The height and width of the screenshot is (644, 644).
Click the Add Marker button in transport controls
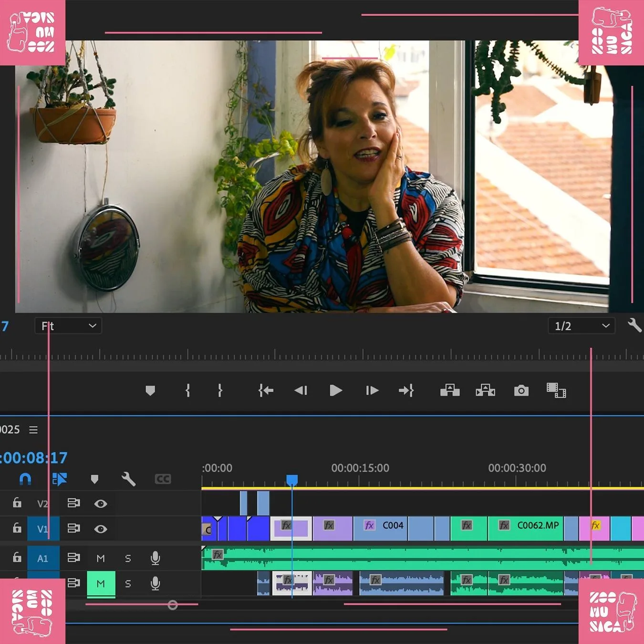tap(150, 391)
